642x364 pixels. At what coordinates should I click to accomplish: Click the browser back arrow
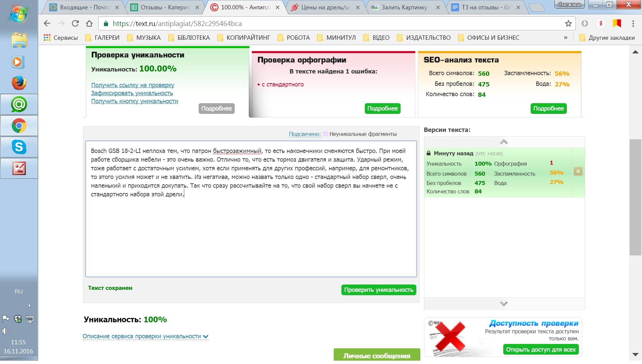[x=47, y=23]
